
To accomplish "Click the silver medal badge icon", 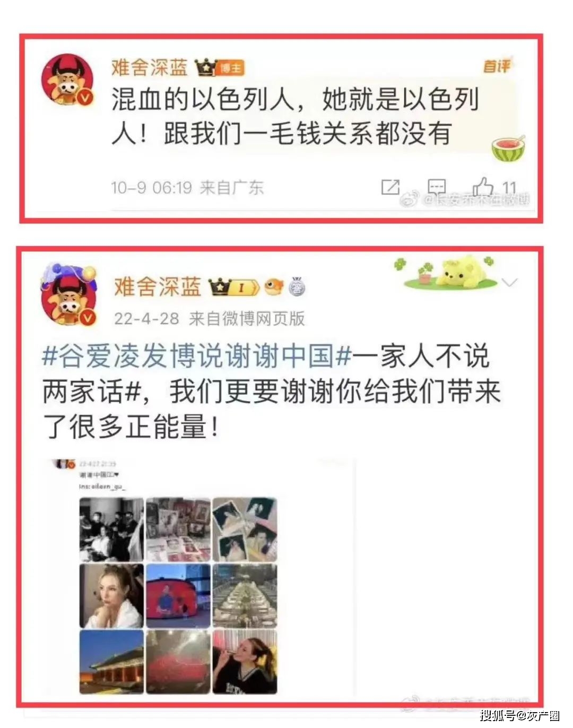I will [x=297, y=286].
